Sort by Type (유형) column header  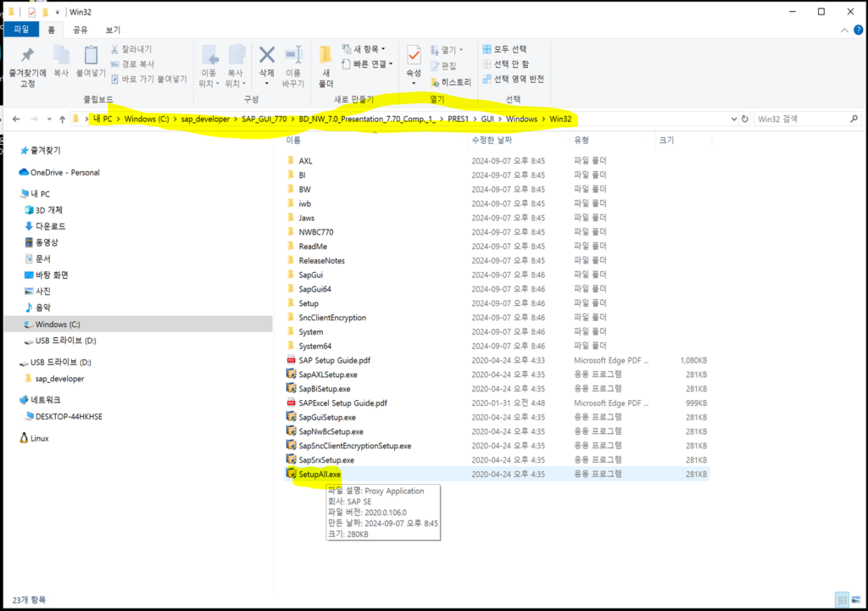click(581, 141)
